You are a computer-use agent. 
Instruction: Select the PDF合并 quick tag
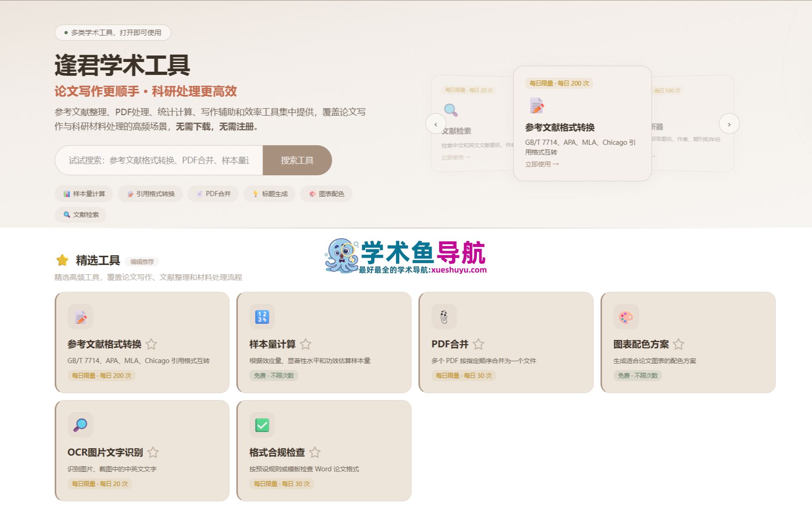point(213,194)
